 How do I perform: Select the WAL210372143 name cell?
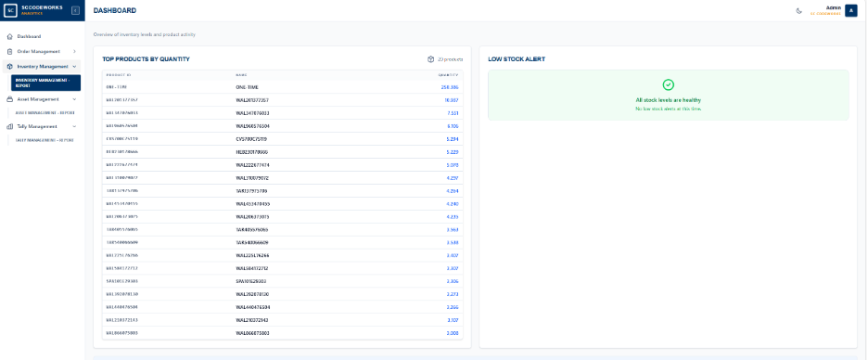(x=252, y=320)
